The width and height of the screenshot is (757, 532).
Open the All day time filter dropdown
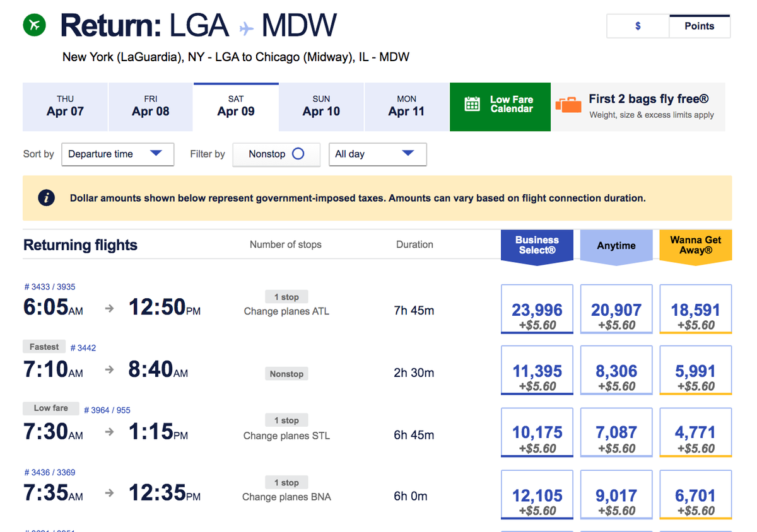click(377, 154)
